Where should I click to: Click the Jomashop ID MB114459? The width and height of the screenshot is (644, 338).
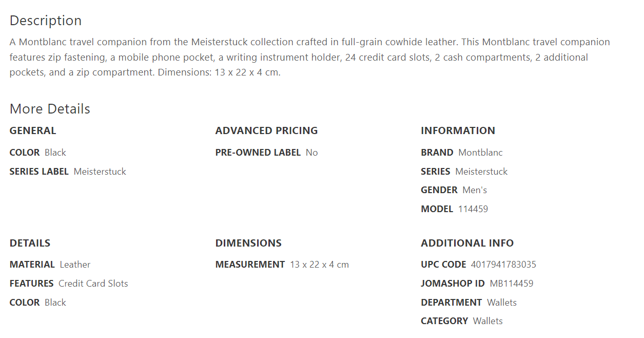click(512, 284)
